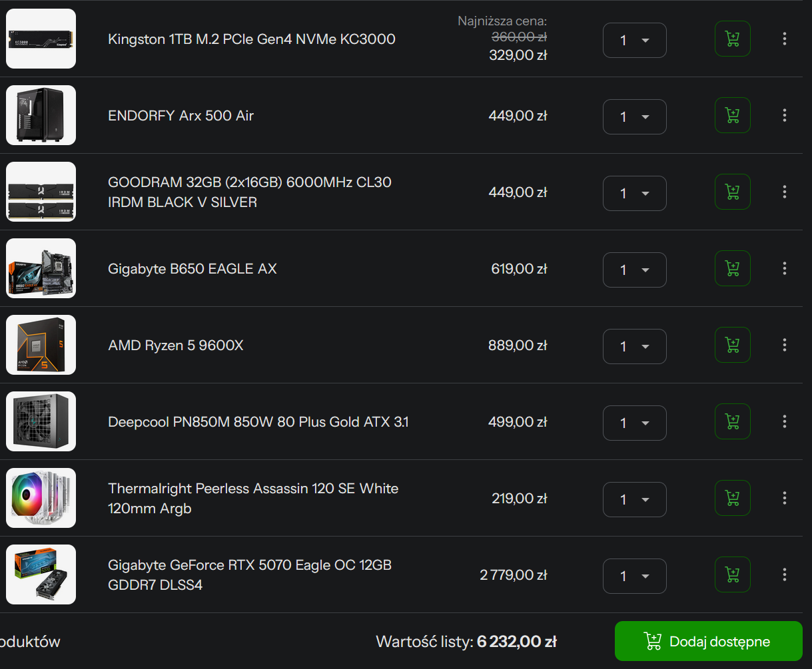This screenshot has height=669, width=812.
Task: Add Gigabyte RTX 5070 Eagle to cart
Action: [732, 574]
